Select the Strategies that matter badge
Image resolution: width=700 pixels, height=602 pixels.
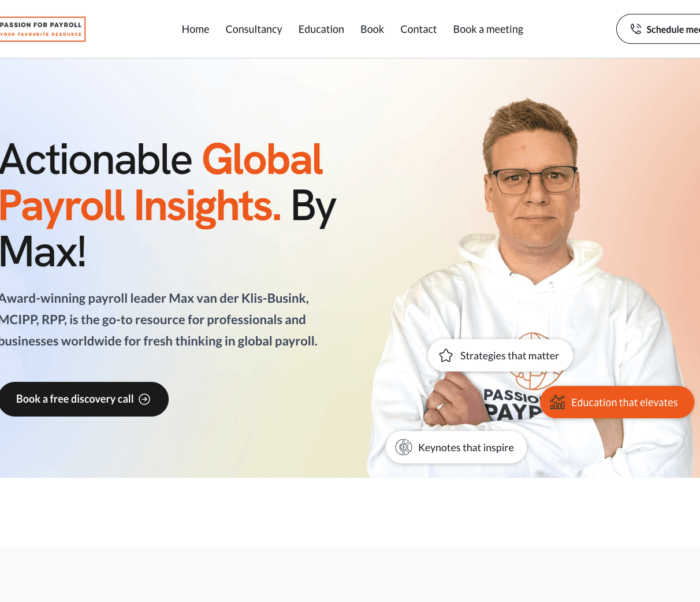point(500,356)
